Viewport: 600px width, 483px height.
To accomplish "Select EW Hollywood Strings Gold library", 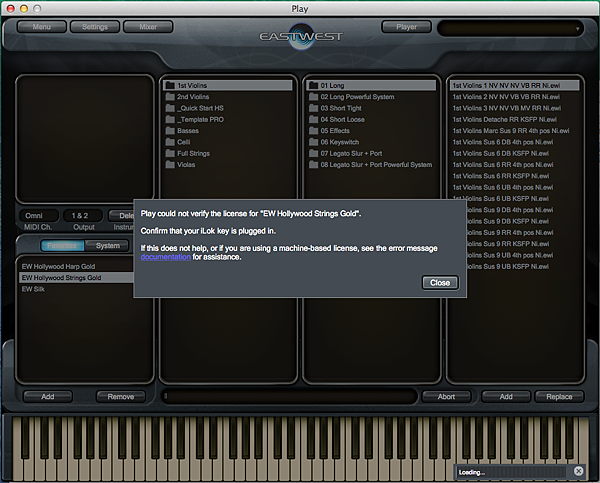I will [77, 278].
